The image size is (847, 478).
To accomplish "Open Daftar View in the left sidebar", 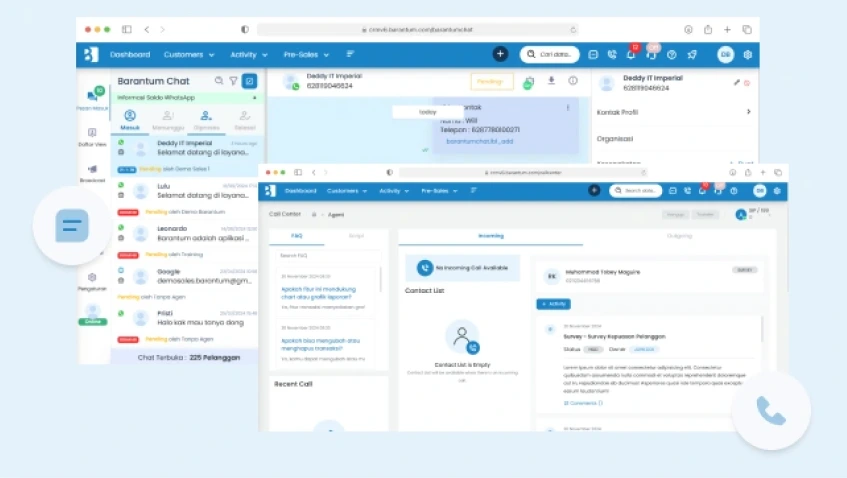I will click(x=92, y=137).
